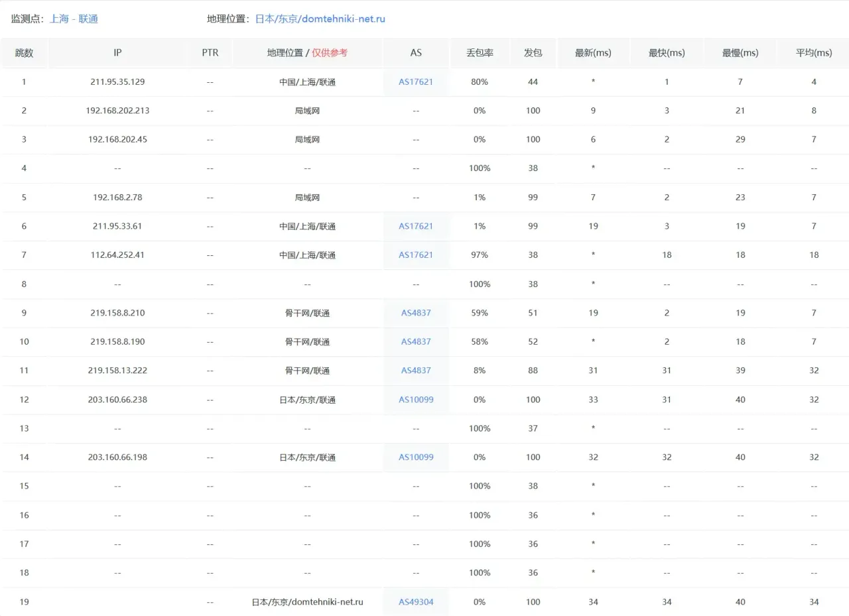The height and width of the screenshot is (616, 849).
Task: Select IP address 211.95.33.61
Action: tap(117, 226)
